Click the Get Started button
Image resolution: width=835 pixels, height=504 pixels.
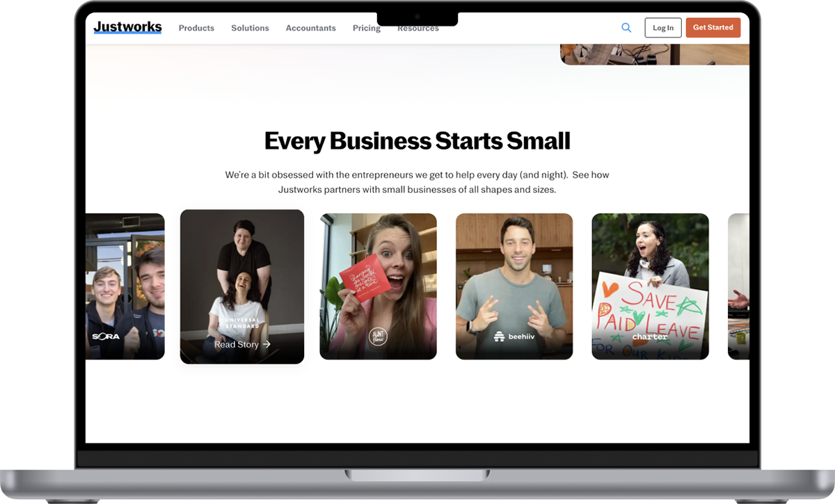pyautogui.click(x=713, y=28)
